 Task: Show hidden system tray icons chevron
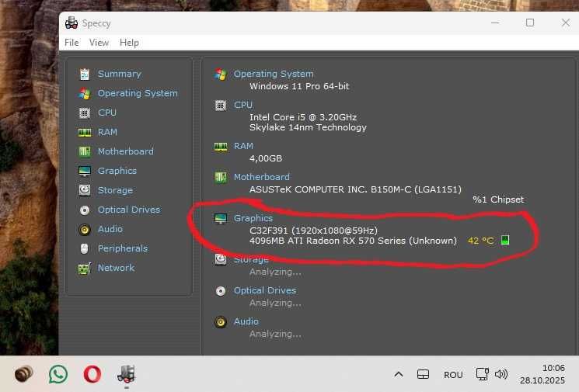click(399, 375)
